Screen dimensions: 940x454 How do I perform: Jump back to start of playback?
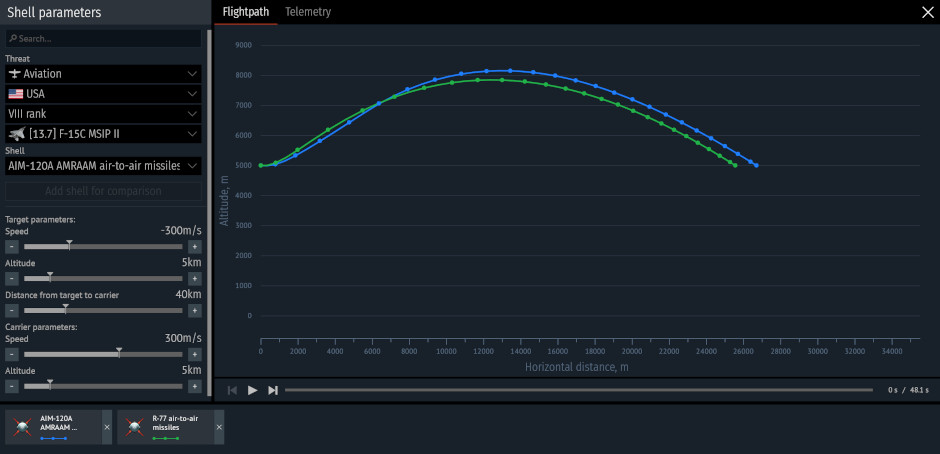233,390
